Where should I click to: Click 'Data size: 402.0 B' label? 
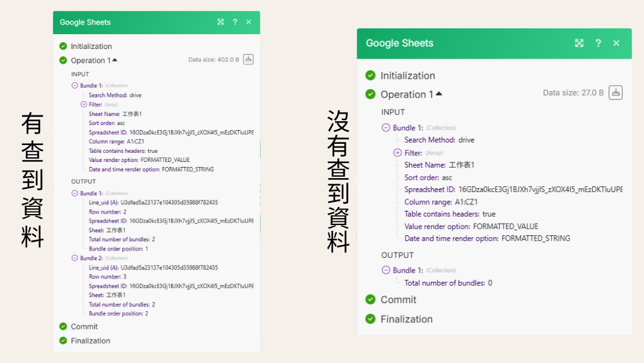click(x=214, y=59)
